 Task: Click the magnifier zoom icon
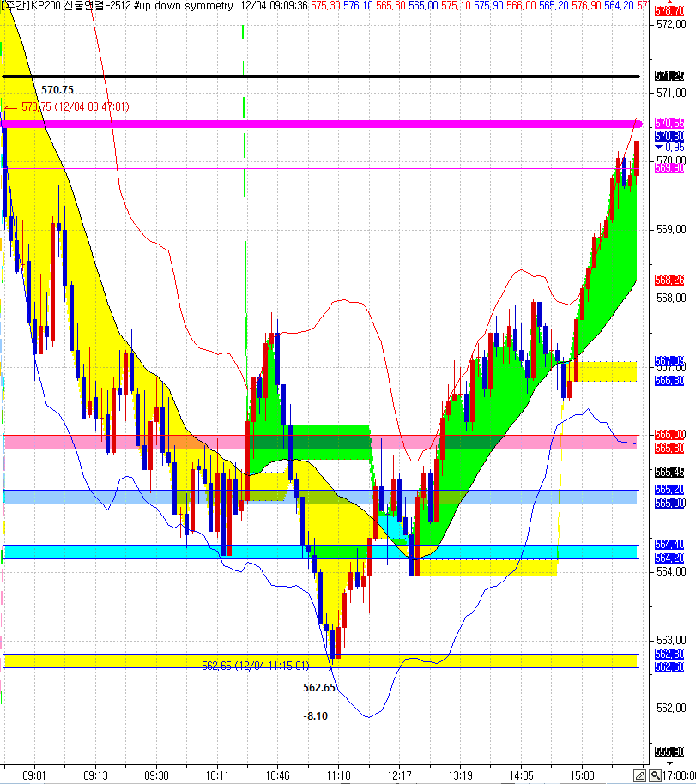656,775
